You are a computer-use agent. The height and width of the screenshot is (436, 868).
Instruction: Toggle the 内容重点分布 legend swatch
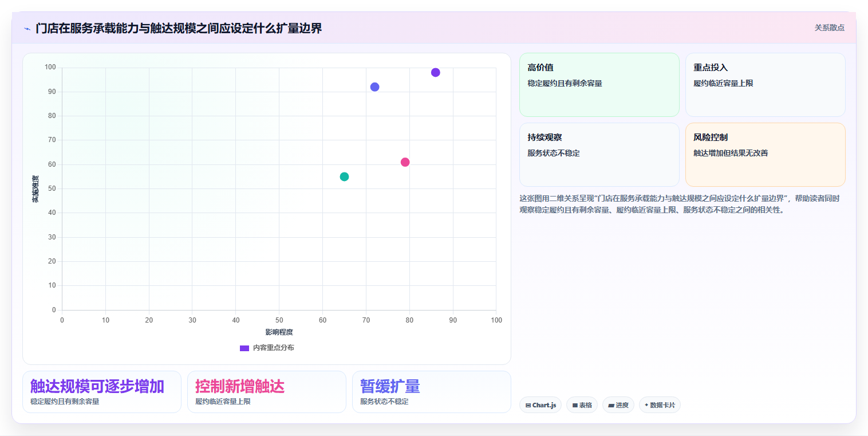pos(244,348)
